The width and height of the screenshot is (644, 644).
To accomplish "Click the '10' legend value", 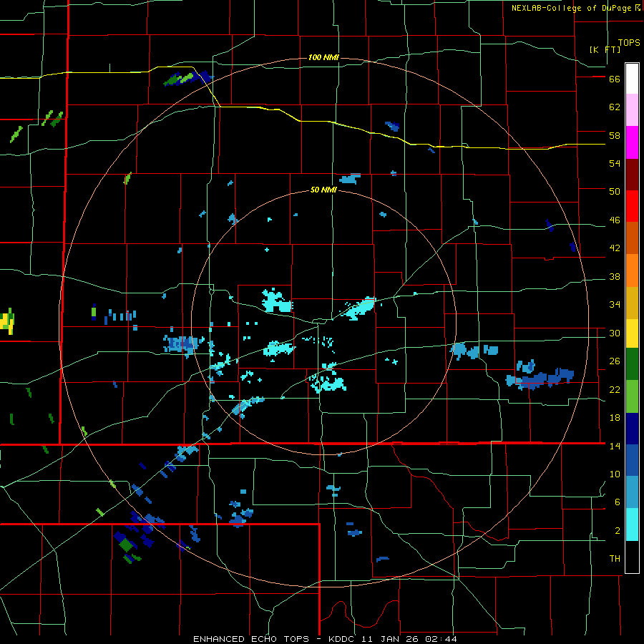I will (x=615, y=474).
